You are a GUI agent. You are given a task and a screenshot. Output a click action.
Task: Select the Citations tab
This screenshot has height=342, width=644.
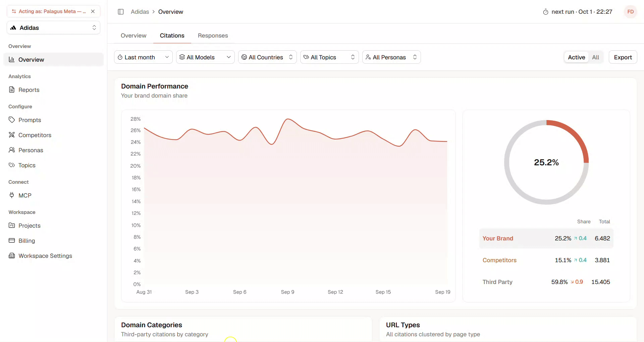[172, 36]
